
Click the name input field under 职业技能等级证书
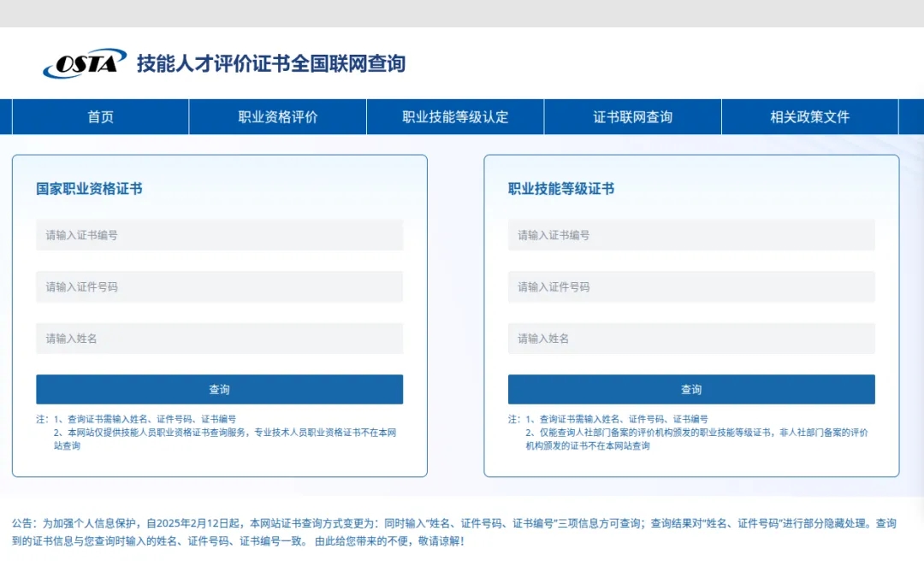pos(691,338)
